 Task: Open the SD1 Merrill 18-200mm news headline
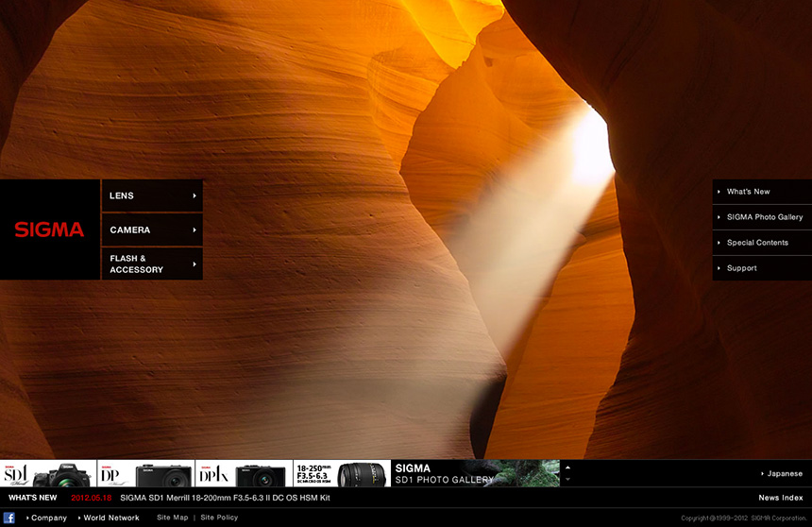[x=225, y=498]
